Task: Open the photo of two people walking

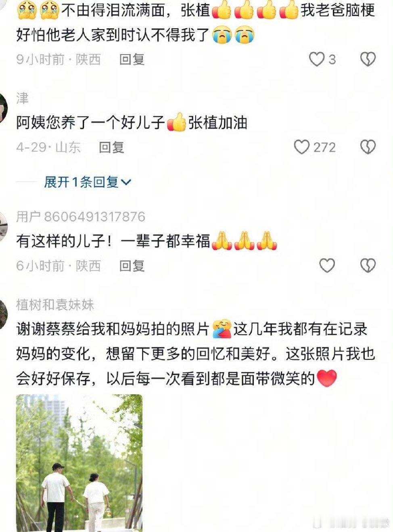Action: coord(79,463)
